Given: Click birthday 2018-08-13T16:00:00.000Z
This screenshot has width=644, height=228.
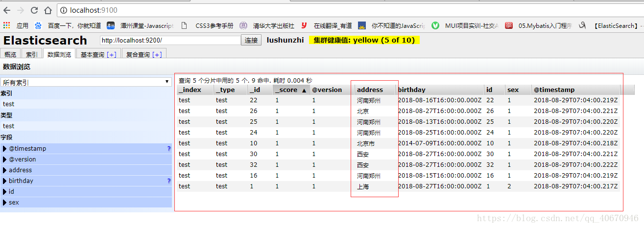Looking at the screenshot, I should point(440,122).
